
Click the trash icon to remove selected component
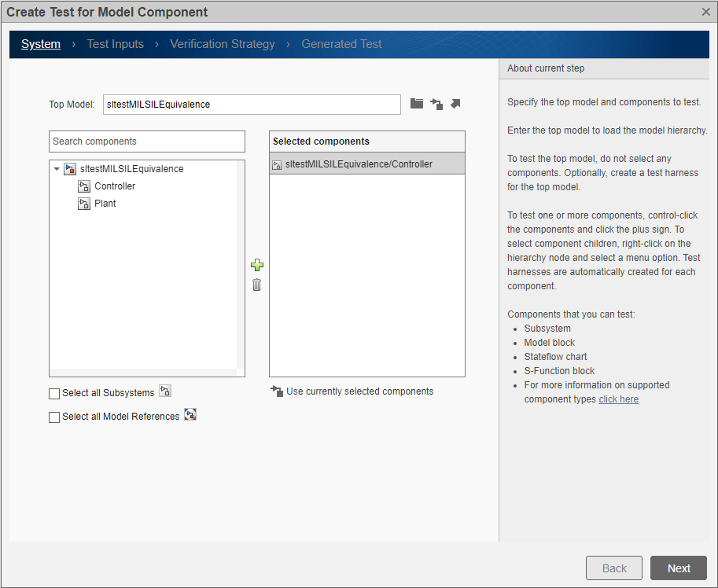[x=256, y=285]
